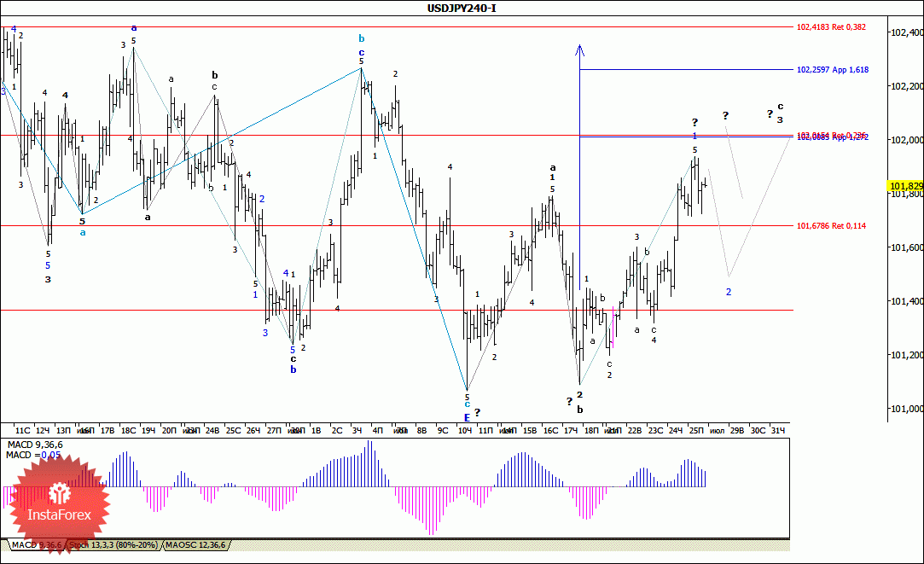Click the 23С date label on time axis
Image resolution: width=924 pixels, height=564 pixels.
point(655,431)
